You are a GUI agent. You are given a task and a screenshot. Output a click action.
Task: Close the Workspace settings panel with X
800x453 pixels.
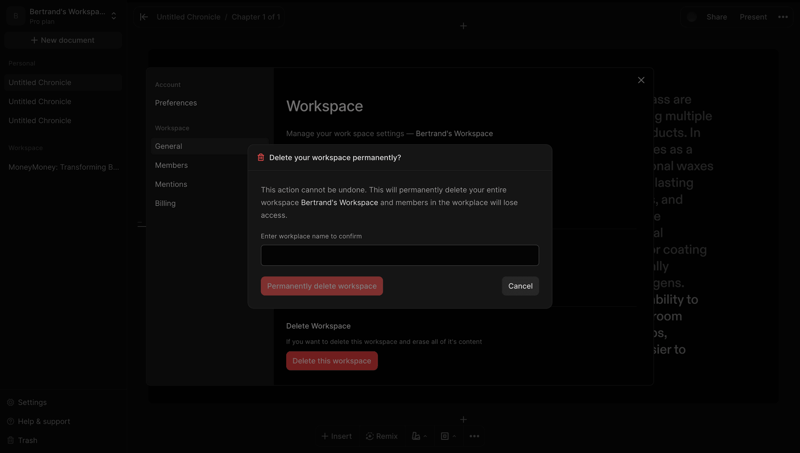(641, 80)
